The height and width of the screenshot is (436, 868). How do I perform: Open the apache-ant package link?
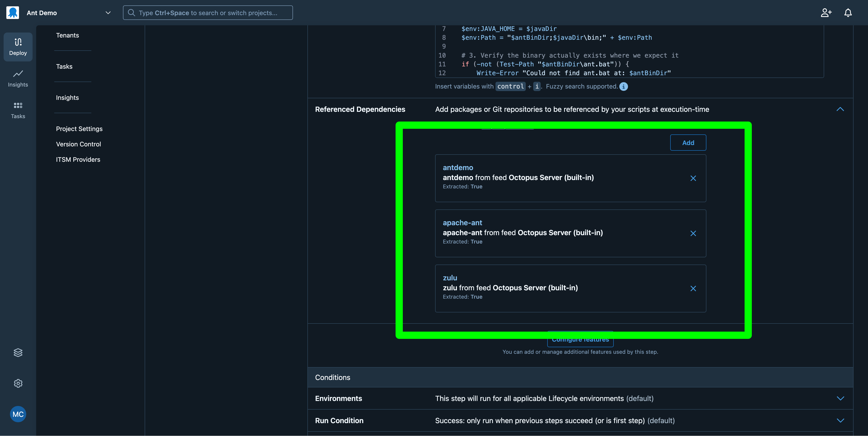(462, 223)
